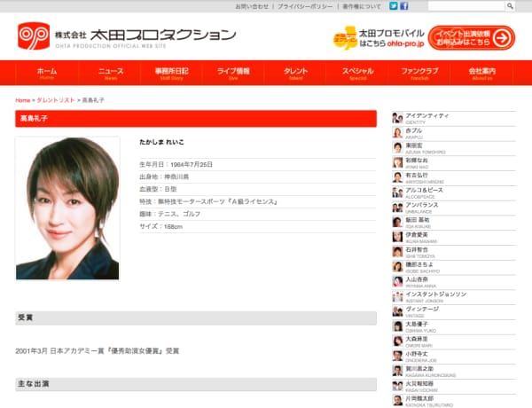532x408 pixels.
Task: Click the AZUMA TOMOHIRO thumbnail in sidebar
Action: 397,147
